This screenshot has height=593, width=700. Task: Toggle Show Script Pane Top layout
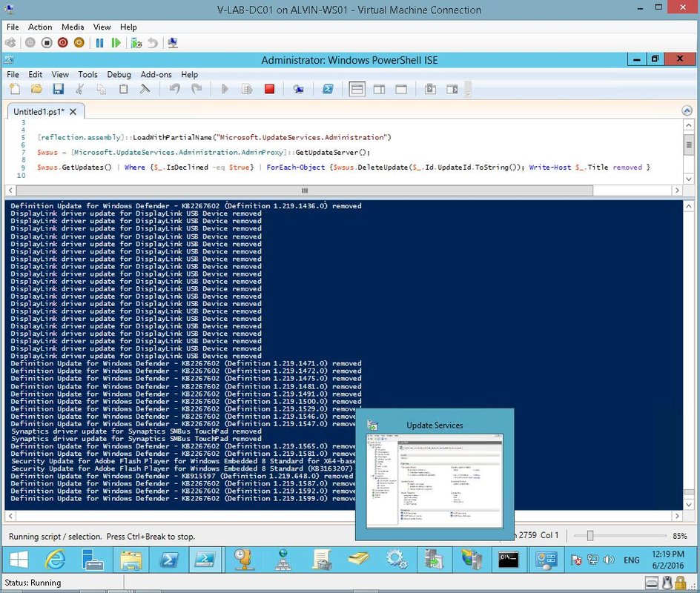[x=357, y=90]
